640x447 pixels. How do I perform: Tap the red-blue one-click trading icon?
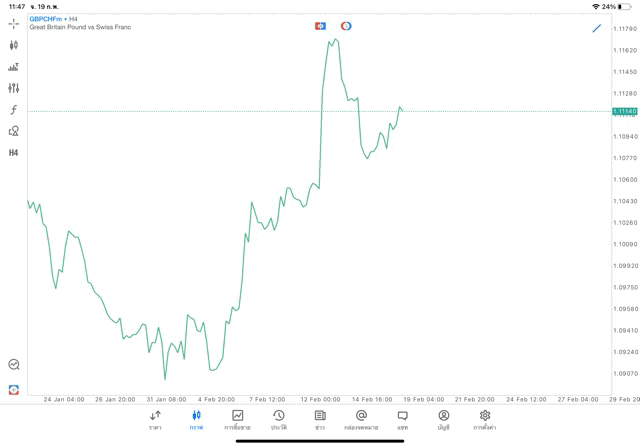(x=320, y=26)
